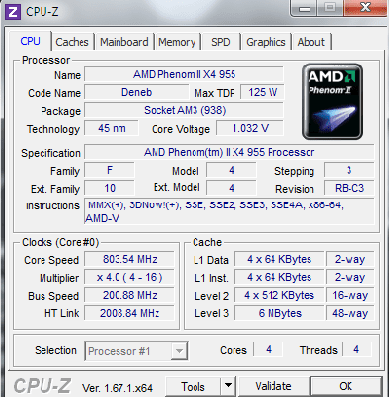
Task: Click the Level 2 4 x 512 KBytes value
Action: pyautogui.click(x=279, y=295)
